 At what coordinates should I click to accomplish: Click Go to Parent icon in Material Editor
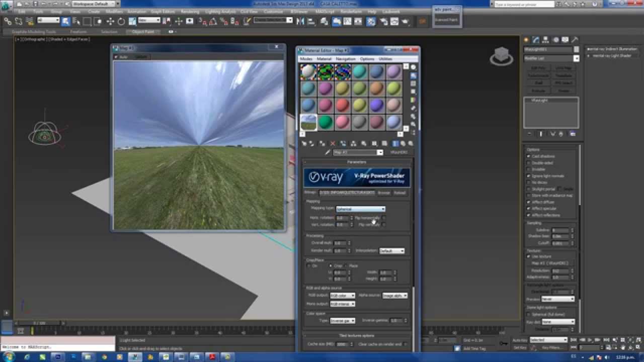(403, 143)
